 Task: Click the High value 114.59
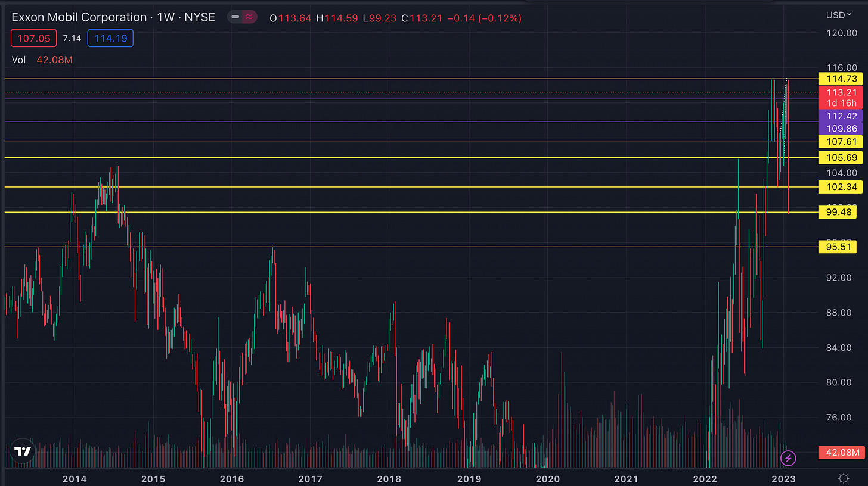click(x=341, y=18)
